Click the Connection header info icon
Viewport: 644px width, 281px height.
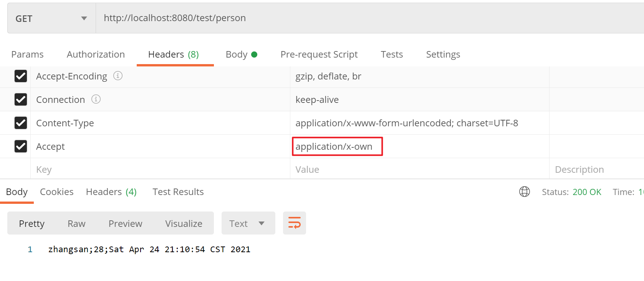click(96, 99)
